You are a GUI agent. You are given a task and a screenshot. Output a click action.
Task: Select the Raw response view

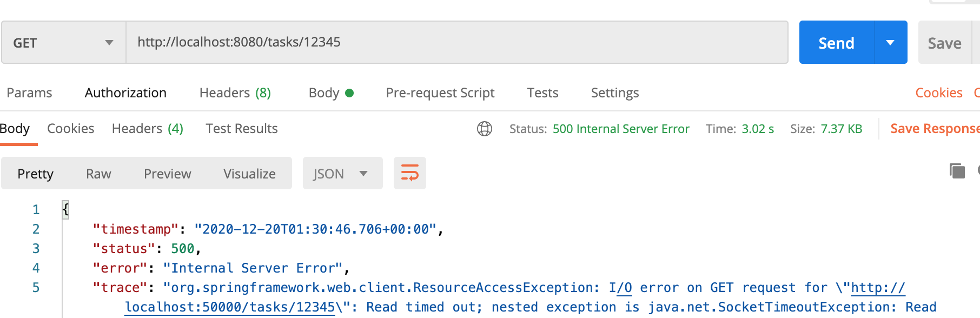tap(98, 174)
